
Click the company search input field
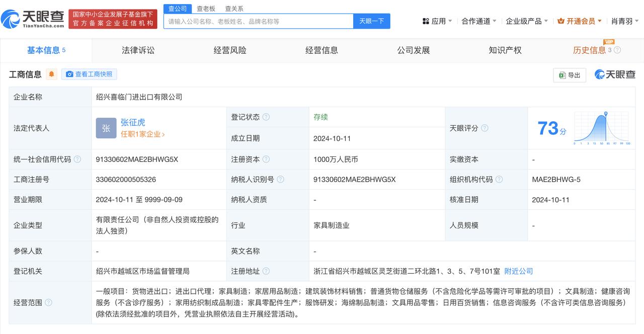point(259,21)
